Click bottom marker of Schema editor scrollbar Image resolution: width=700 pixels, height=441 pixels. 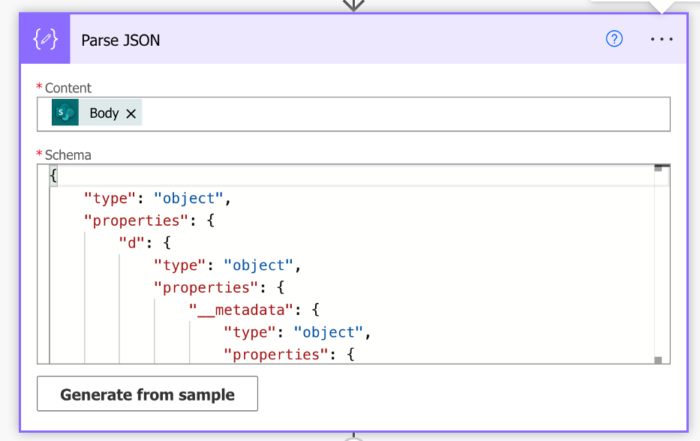pos(659,359)
